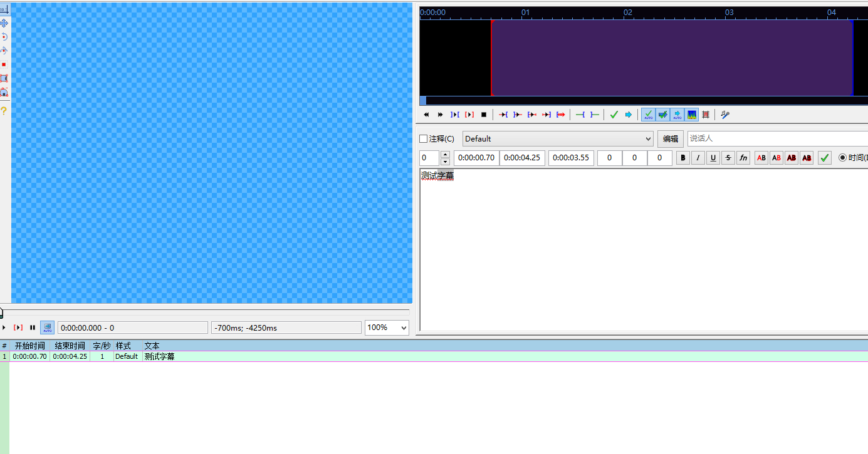
Task: Toggle karaoke mode microphone icon
Action: 725,115
